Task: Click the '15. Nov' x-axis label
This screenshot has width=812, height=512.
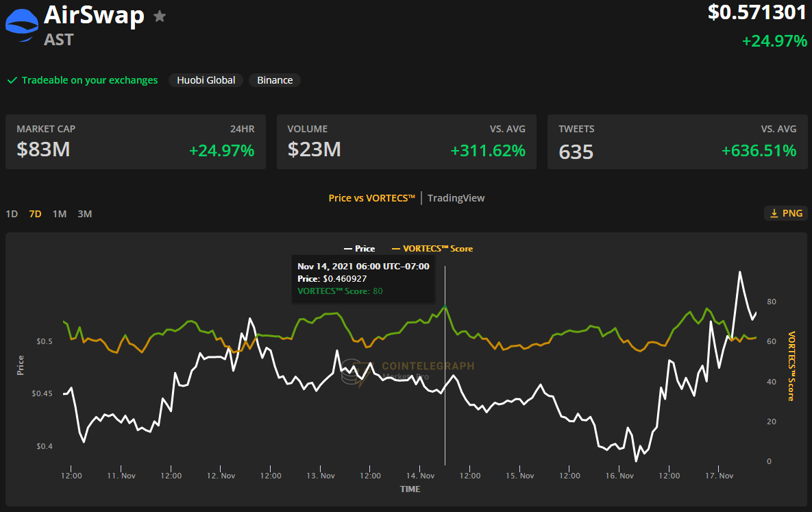Action: pos(520,476)
